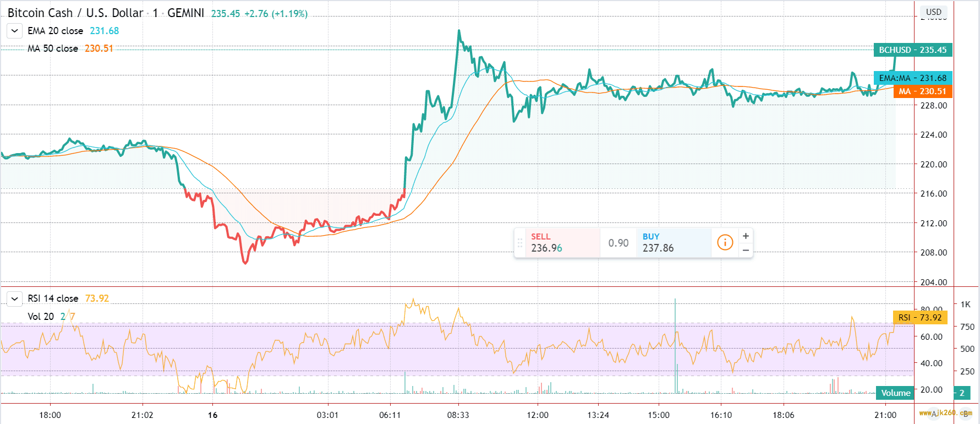Click the teal BCHUSD 235.45 price label
980x424 pixels.
[912, 50]
